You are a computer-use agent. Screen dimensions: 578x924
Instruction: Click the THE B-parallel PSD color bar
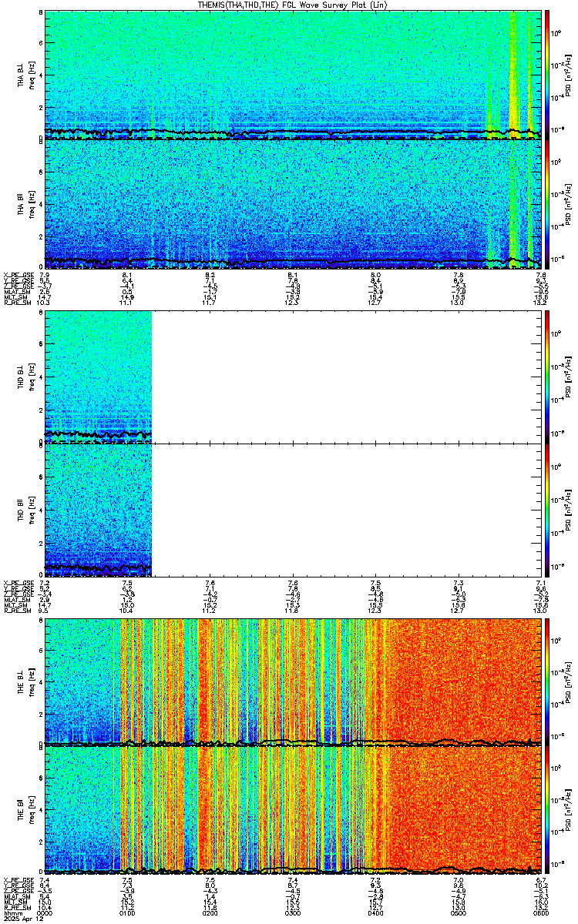548,809
